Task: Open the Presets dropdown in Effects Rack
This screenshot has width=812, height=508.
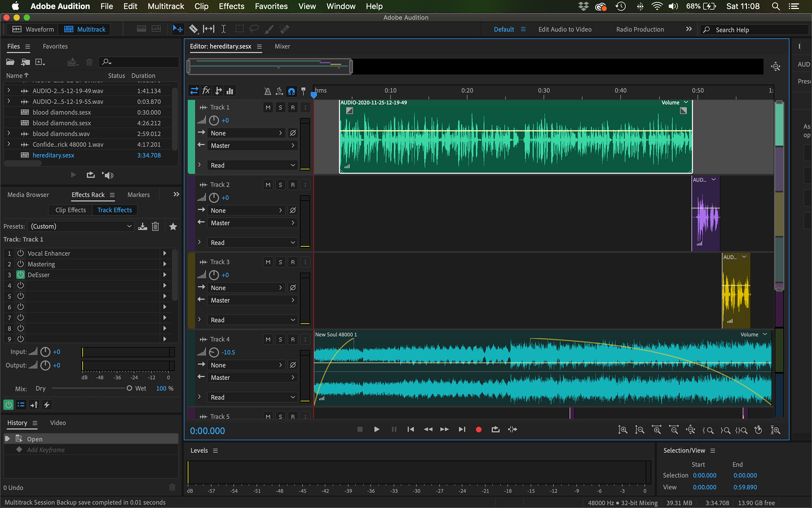Action: pyautogui.click(x=81, y=226)
